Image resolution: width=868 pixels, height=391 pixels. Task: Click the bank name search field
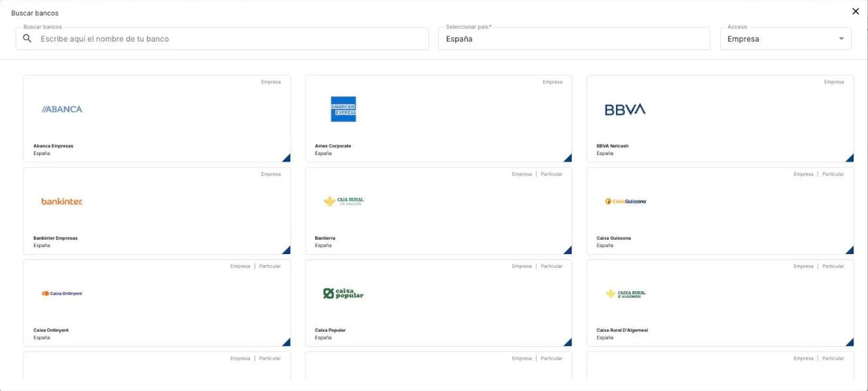222,39
